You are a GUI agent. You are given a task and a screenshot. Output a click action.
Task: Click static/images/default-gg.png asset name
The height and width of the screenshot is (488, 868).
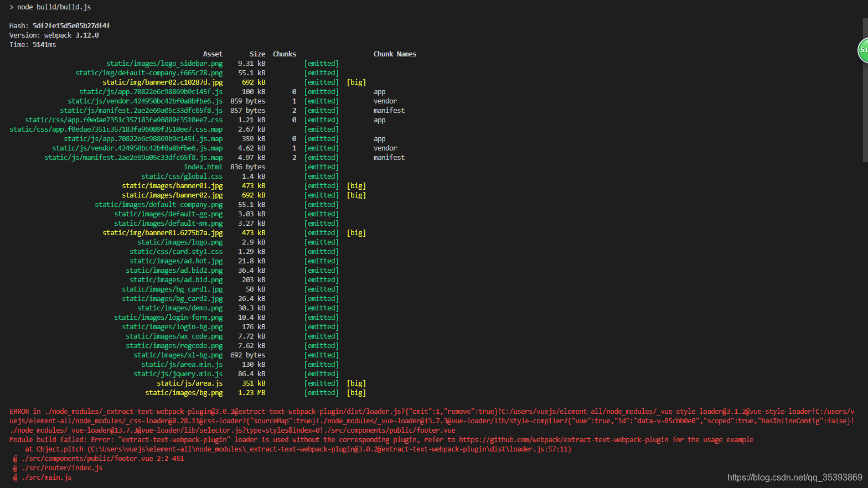[168, 214]
